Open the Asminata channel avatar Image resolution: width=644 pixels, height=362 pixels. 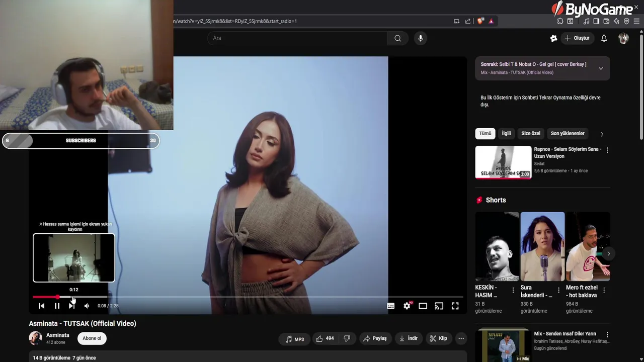pyautogui.click(x=35, y=338)
